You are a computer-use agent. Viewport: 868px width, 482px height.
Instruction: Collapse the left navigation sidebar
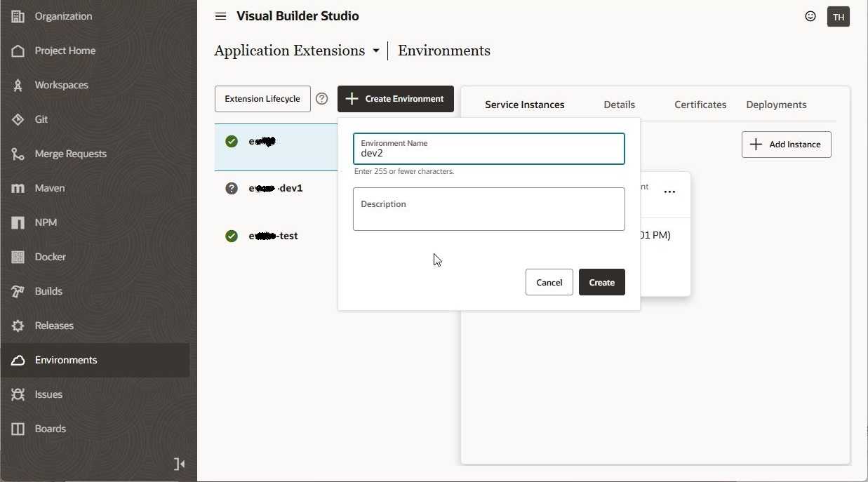pos(179,464)
